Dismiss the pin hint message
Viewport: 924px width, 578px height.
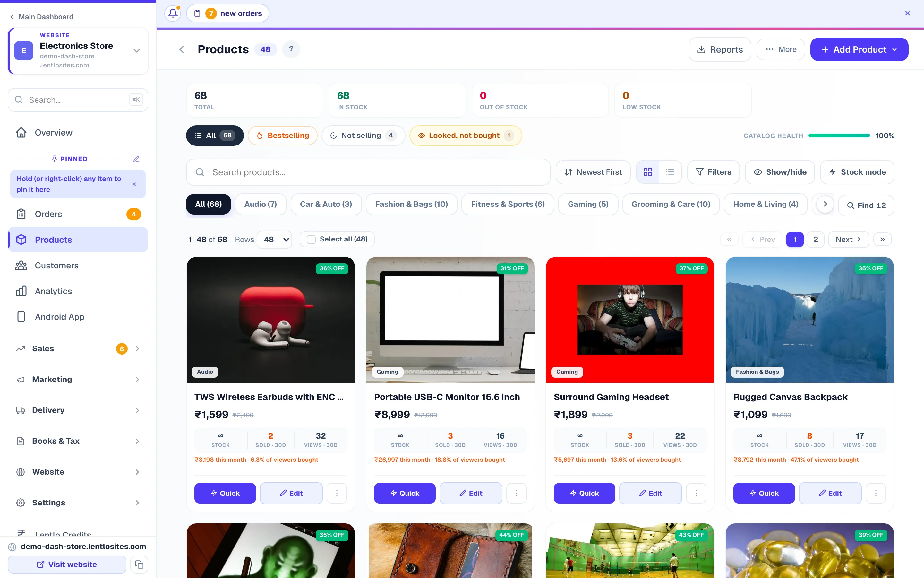tap(134, 184)
